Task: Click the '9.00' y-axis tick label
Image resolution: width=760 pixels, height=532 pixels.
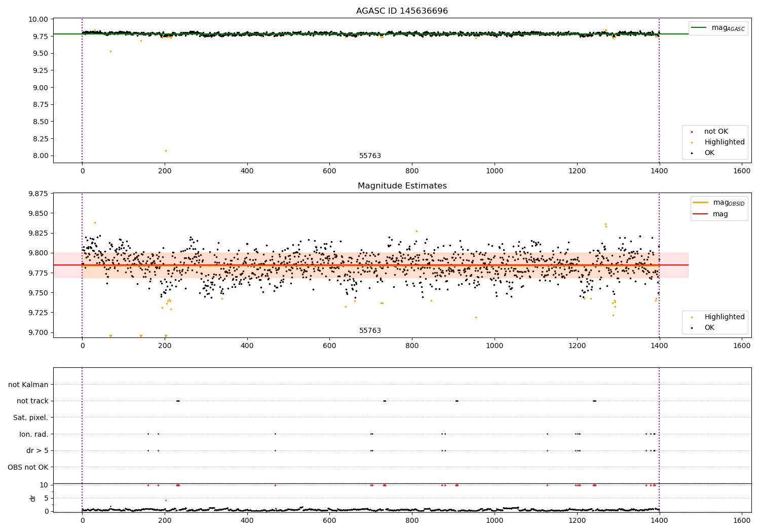Action: click(x=41, y=88)
